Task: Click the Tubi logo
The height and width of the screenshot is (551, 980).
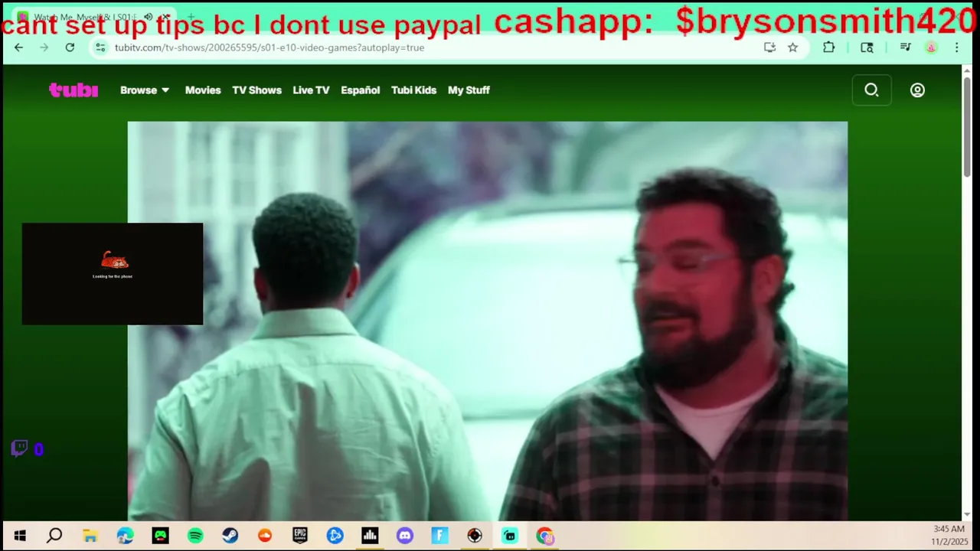Action: [x=73, y=90]
